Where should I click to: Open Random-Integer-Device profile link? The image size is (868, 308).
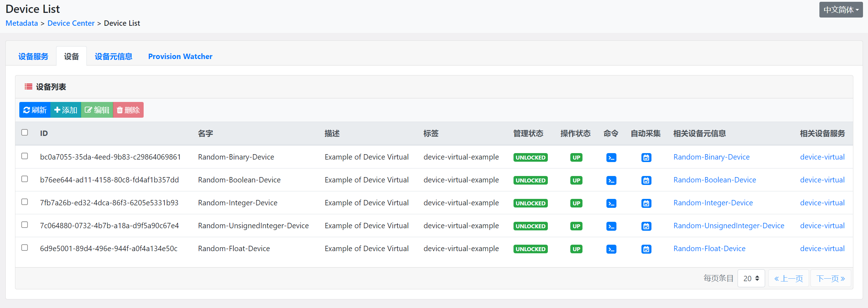713,203
